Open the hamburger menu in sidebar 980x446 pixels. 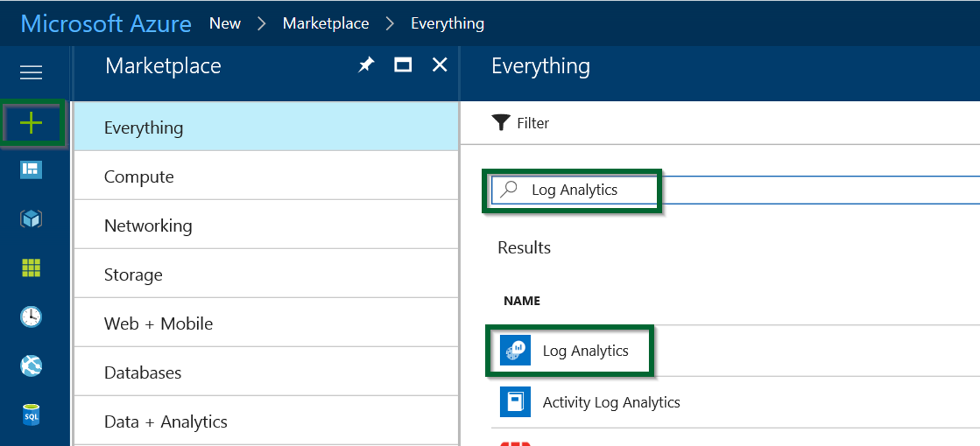click(x=31, y=72)
